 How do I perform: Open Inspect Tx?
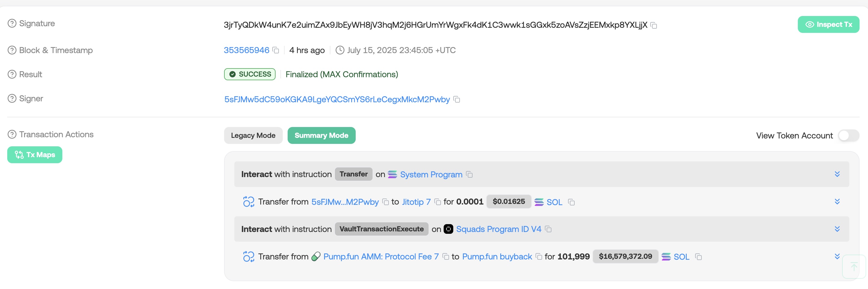tap(828, 24)
